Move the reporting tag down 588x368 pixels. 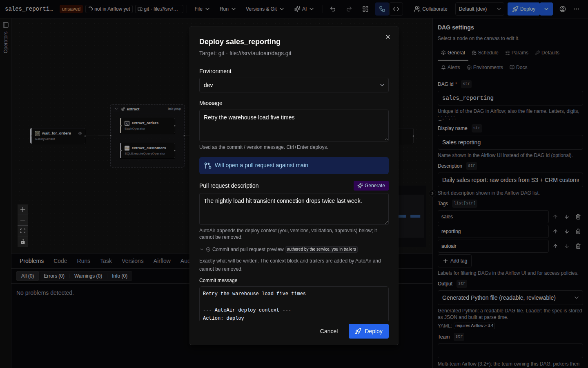coord(567,231)
